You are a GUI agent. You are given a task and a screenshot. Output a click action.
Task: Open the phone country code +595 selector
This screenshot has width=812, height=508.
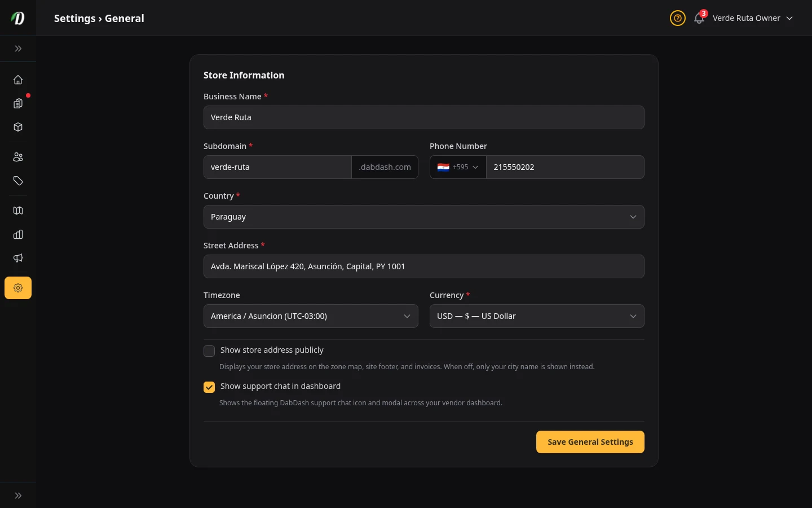pos(457,167)
